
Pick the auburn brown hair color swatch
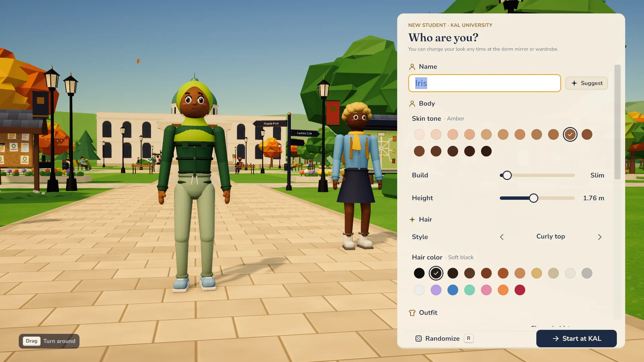click(486, 273)
